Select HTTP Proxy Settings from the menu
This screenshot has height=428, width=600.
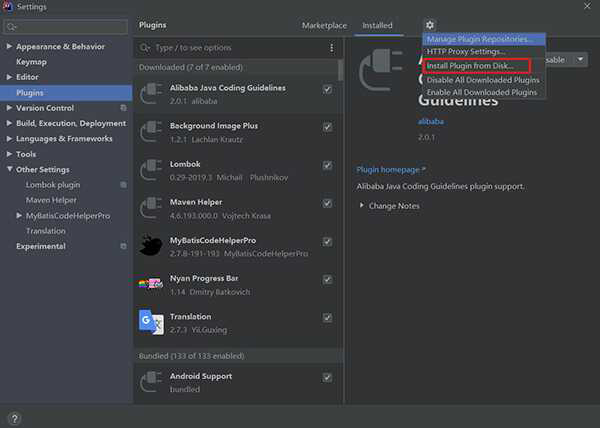coord(466,52)
